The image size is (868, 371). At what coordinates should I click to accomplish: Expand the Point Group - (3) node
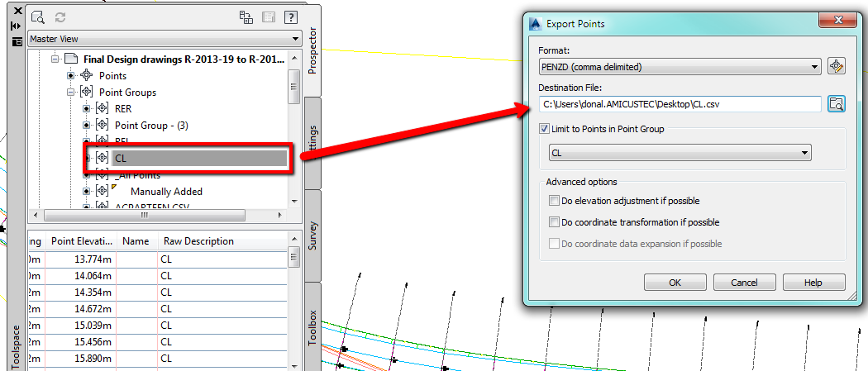pyautogui.click(x=86, y=126)
